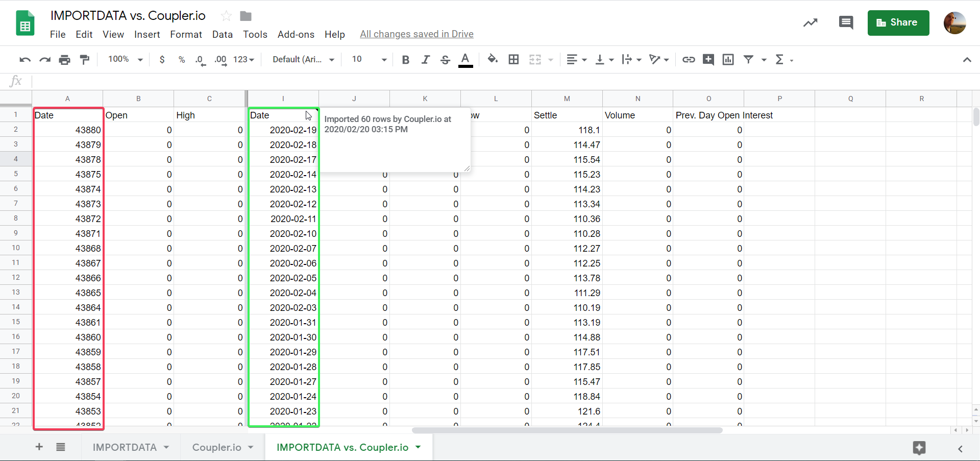Open the Tools menu
Image resolution: width=980 pixels, height=461 pixels.
255,34
